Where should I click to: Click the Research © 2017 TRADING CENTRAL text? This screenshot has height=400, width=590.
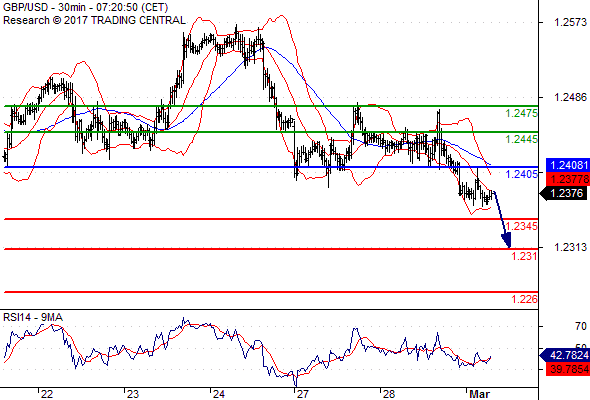94,20
